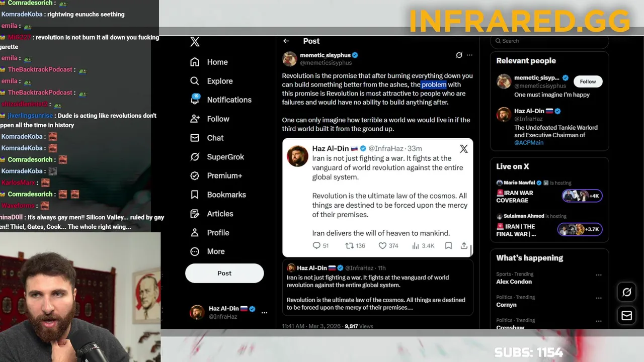The width and height of the screenshot is (644, 362).
Task: Open three-dot menu on memetic_sisyphus post
Action: point(469,55)
